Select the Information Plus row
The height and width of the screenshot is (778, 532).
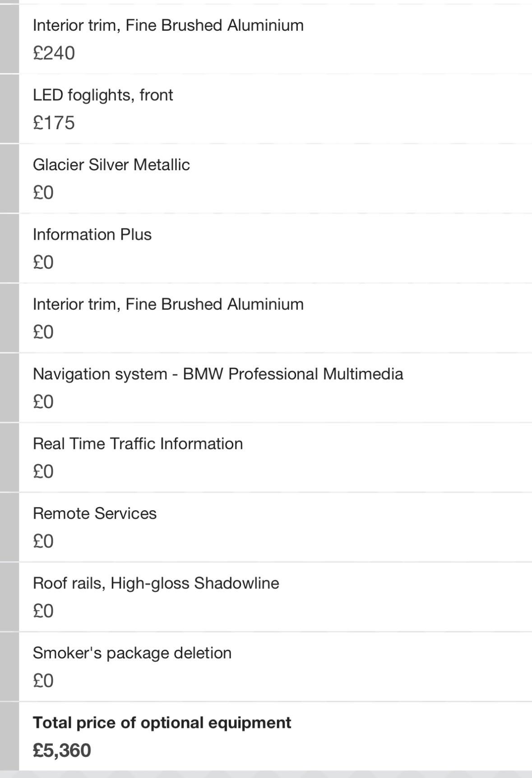[275, 248]
